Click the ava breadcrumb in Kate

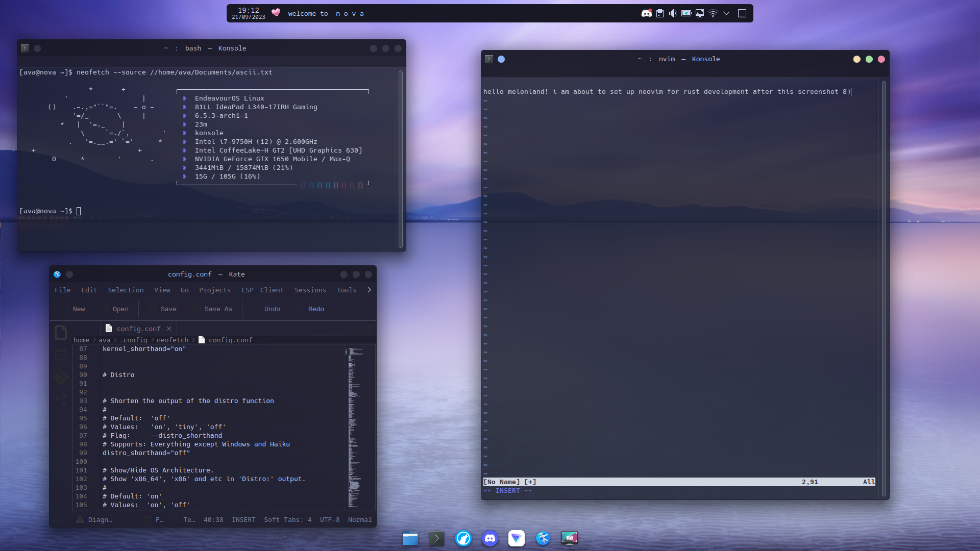[x=104, y=340]
